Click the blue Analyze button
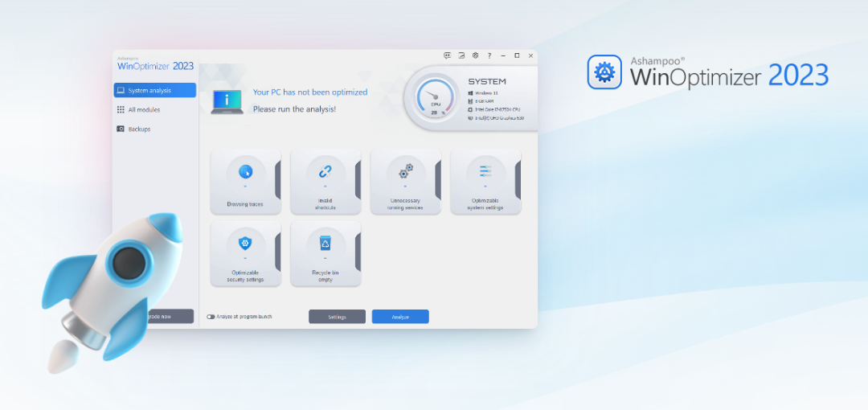 pos(400,317)
